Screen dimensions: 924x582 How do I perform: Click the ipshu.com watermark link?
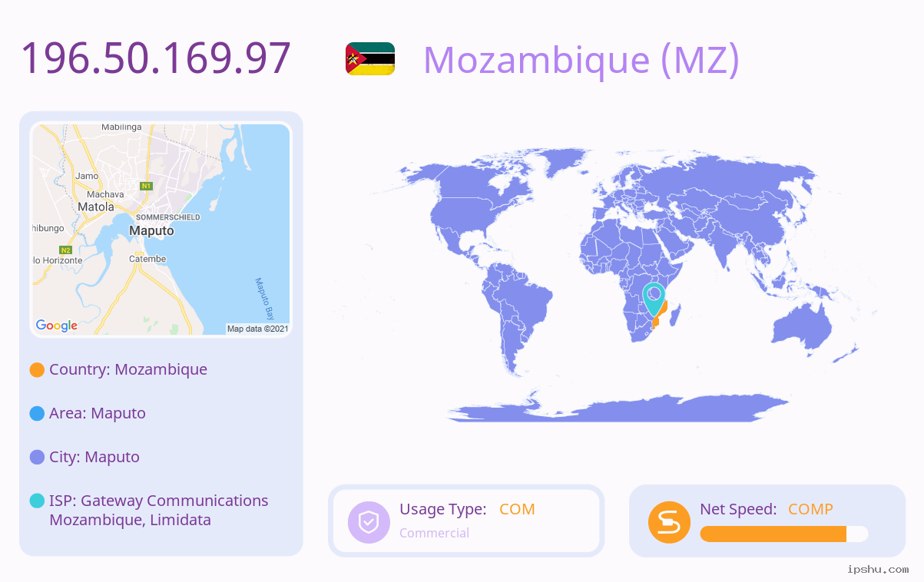pyautogui.click(x=878, y=569)
